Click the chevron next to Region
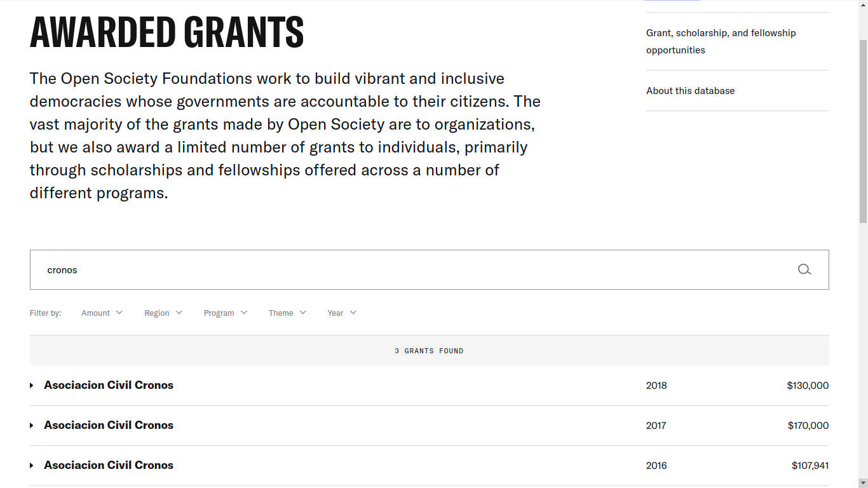This screenshot has height=488, width=868. [179, 313]
